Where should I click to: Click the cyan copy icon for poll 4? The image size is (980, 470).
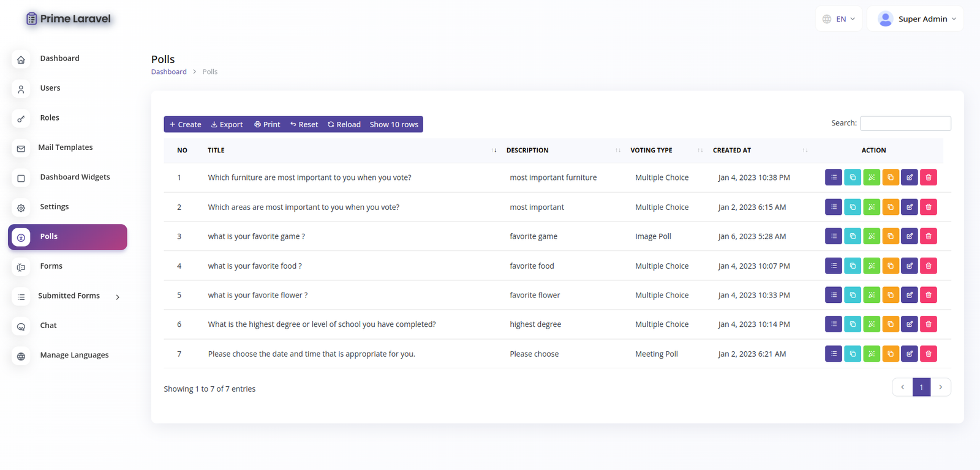tap(853, 266)
